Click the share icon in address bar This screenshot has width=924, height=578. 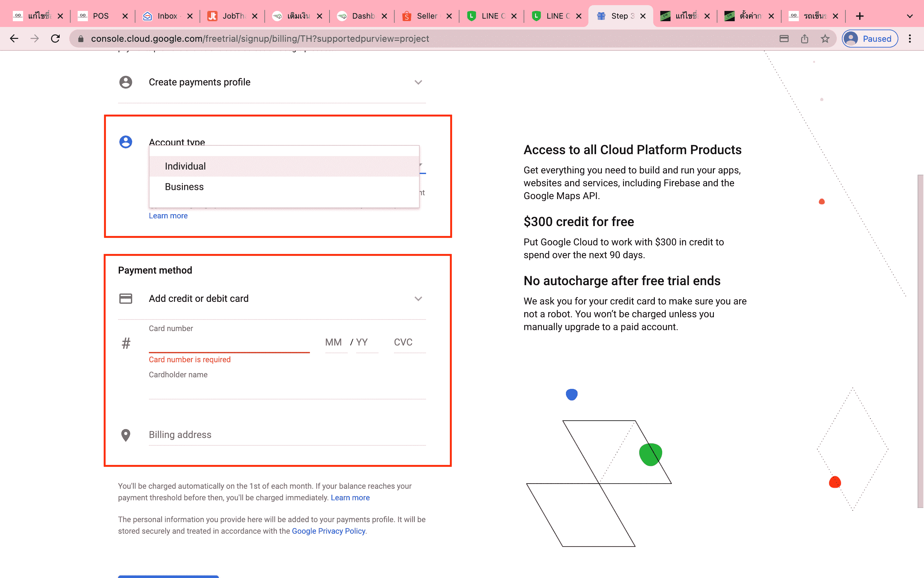click(805, 39)
